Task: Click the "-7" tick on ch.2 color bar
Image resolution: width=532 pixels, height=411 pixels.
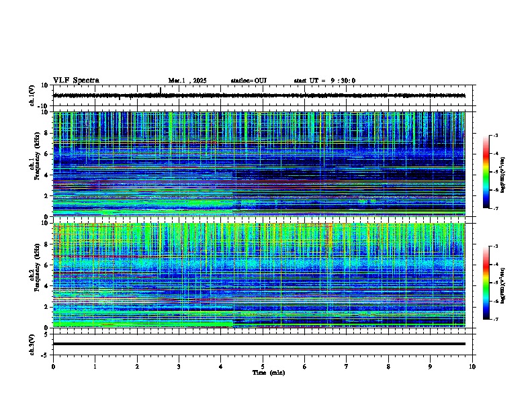Action: [496, 319]
